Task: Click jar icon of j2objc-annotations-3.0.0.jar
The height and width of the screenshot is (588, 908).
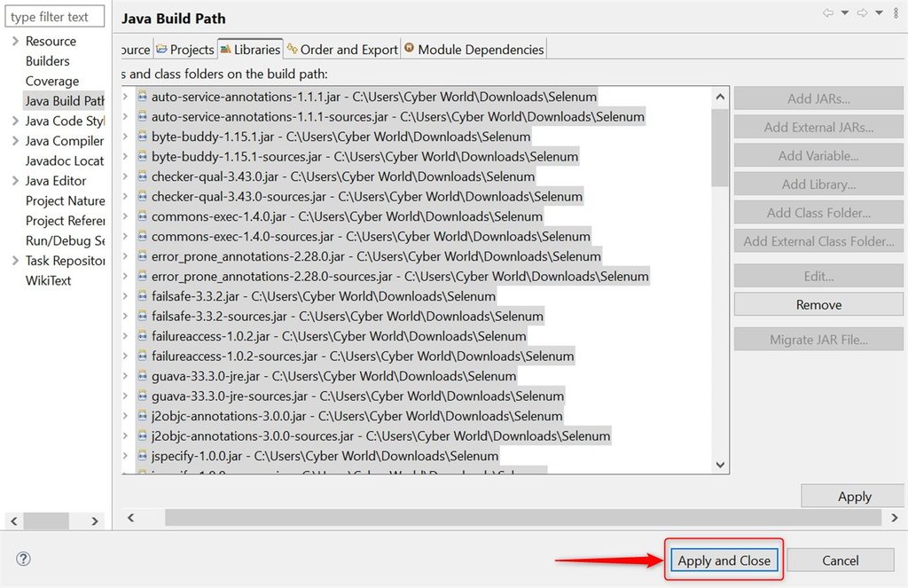Action: [142, 417]
